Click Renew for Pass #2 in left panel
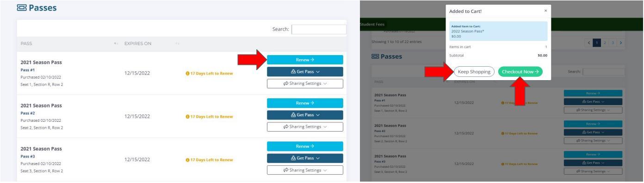This screenshot has height=183, width=644. [305, 103]
